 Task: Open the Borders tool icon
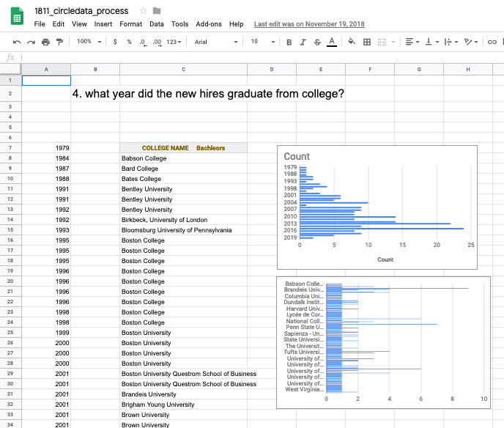367,42
